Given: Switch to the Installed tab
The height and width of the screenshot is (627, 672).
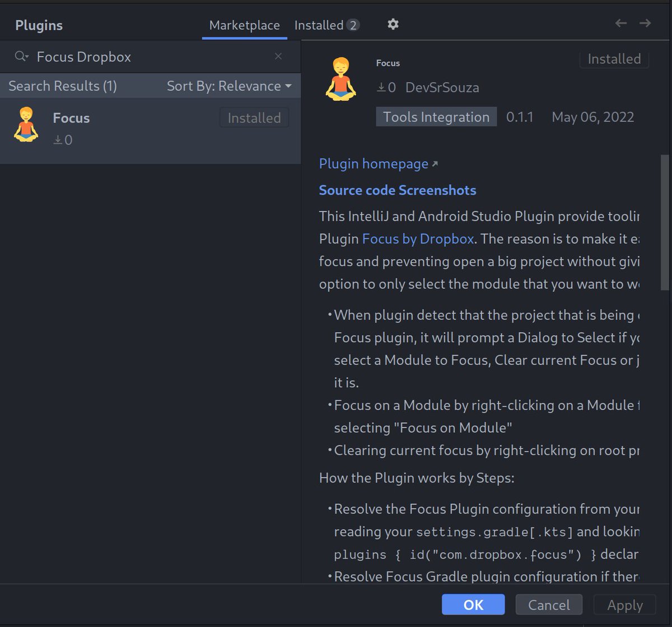Looking at the screenshot, I should tap(327, 25).
